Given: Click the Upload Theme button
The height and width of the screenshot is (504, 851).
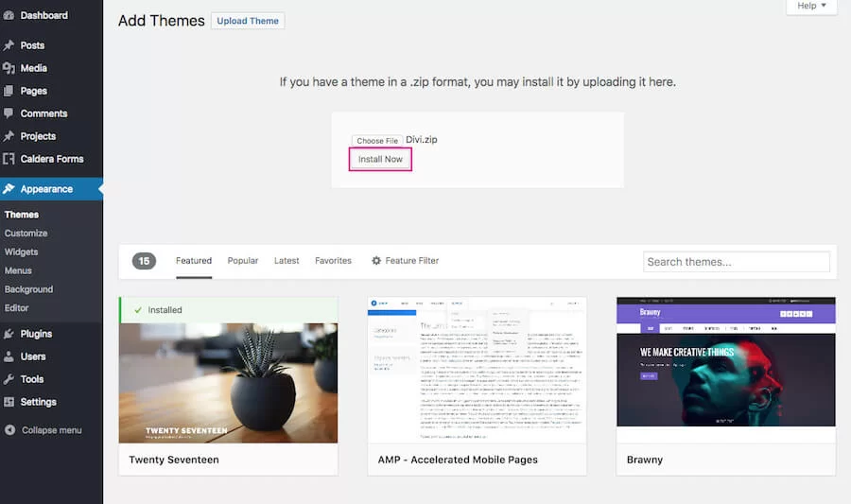Looking at the screenshot, I should click(x=248, y=21).
